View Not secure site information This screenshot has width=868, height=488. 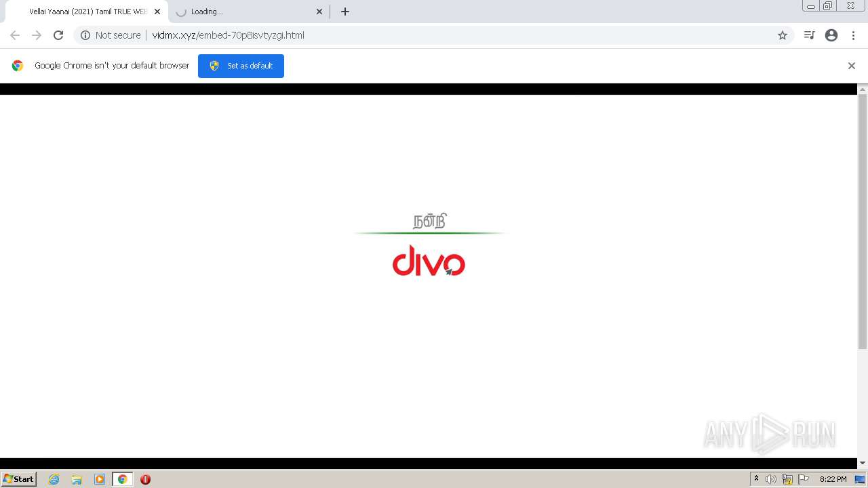point(111,35)
